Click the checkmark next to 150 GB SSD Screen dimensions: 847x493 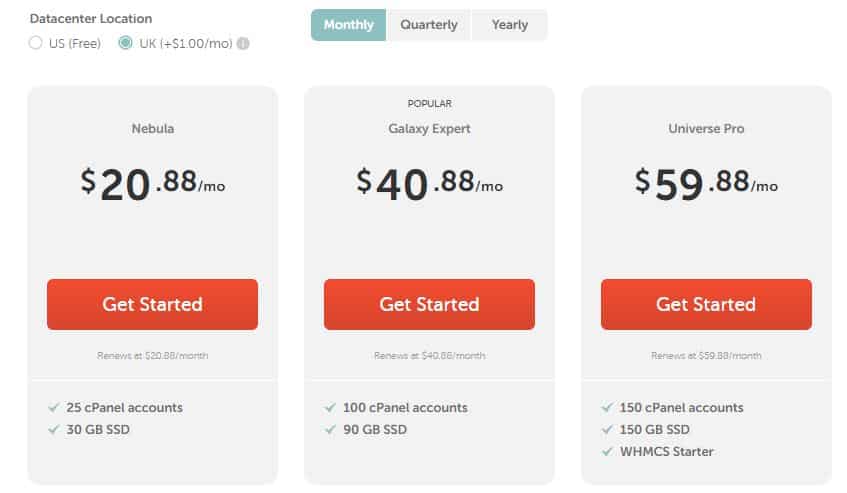(607, 430)
